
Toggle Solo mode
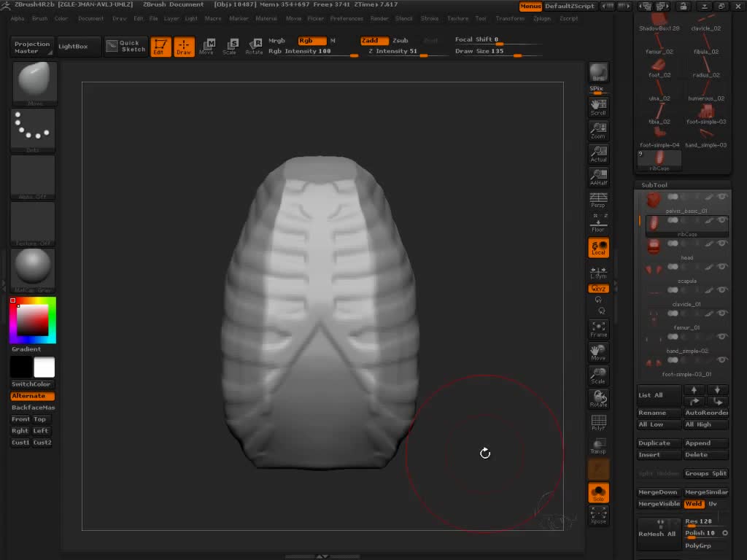point(598,492)
